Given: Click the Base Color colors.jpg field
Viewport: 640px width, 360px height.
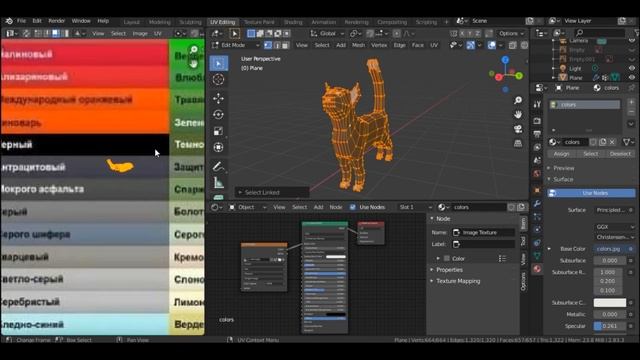Looking at the screenshot, I should [x=610, y=249].
